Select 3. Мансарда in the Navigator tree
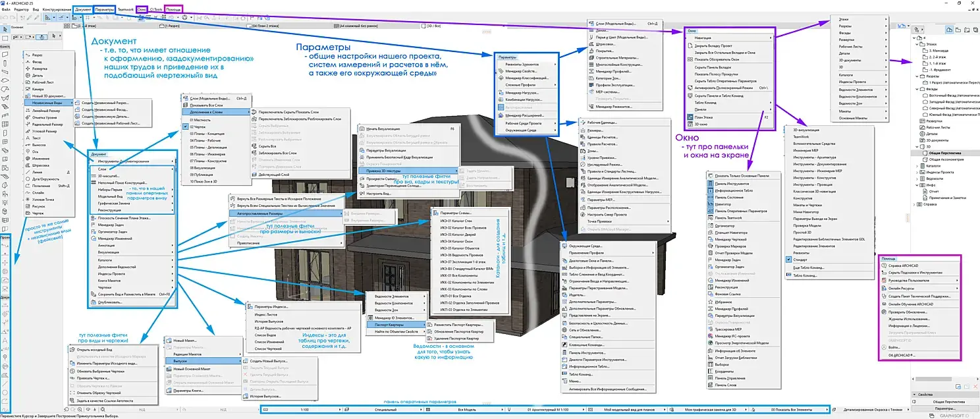This screenshot has width=980, height=419. [x=935, y=51]
